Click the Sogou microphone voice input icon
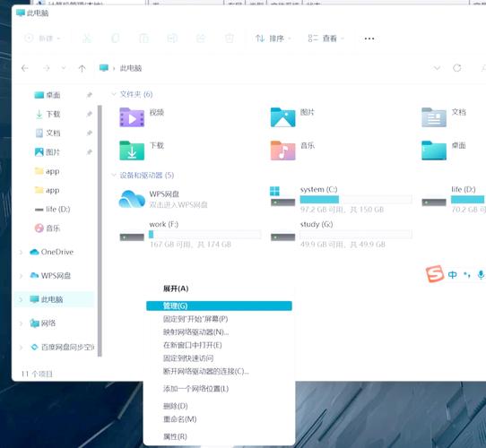The height and width of the screenshot is (448, 486). (481, 274)
